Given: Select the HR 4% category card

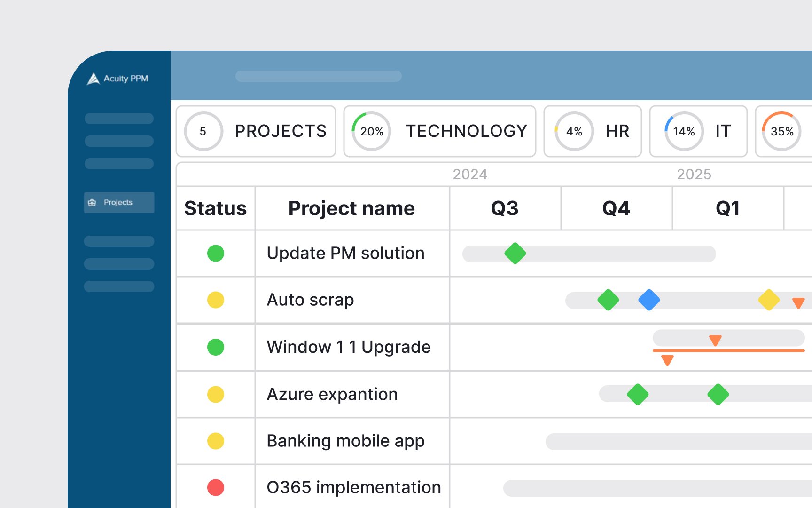Looking at the screenshot, I should click(592, 131).
